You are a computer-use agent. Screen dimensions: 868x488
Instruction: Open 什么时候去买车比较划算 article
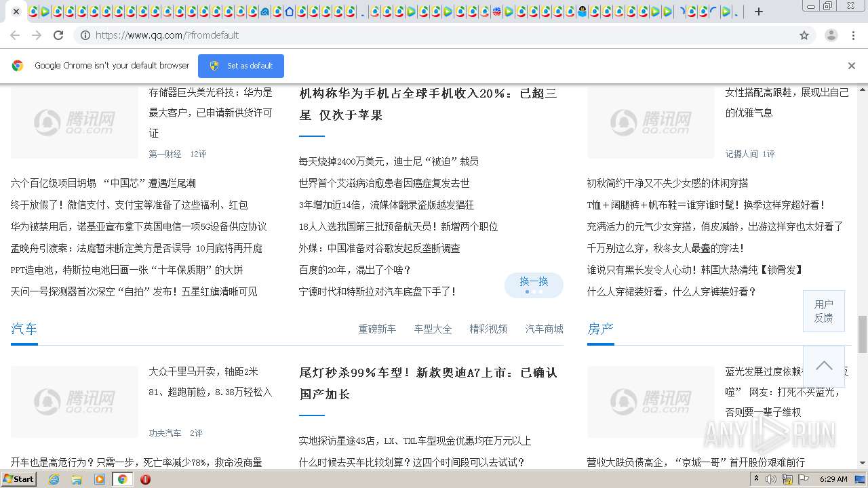[x=412, y=462]
